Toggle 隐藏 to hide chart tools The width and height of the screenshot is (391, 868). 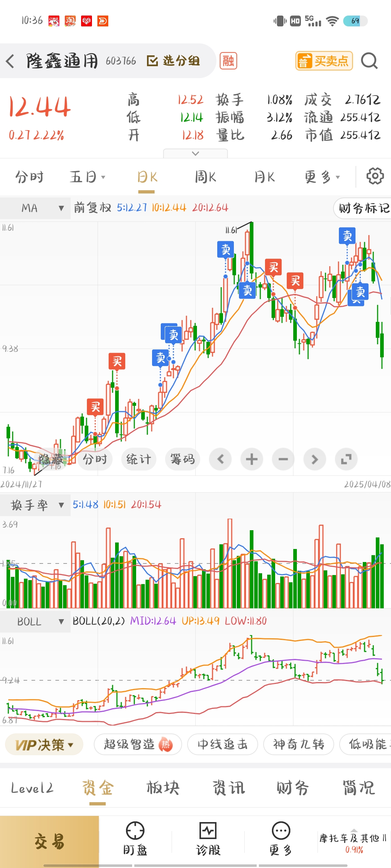51,460
